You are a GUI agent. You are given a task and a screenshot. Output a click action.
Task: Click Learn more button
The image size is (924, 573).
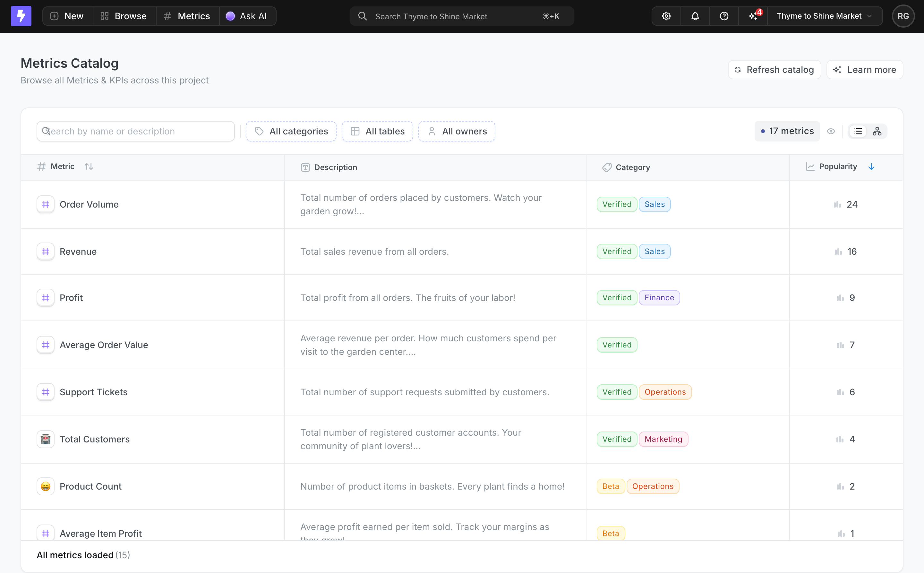pos(865,70)
